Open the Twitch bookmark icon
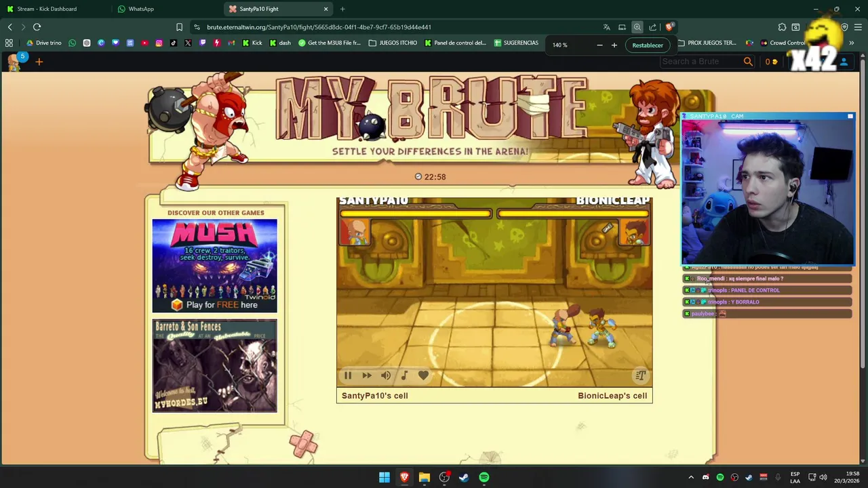Screen dimensions: 868x488 click(x=202, y=43)
